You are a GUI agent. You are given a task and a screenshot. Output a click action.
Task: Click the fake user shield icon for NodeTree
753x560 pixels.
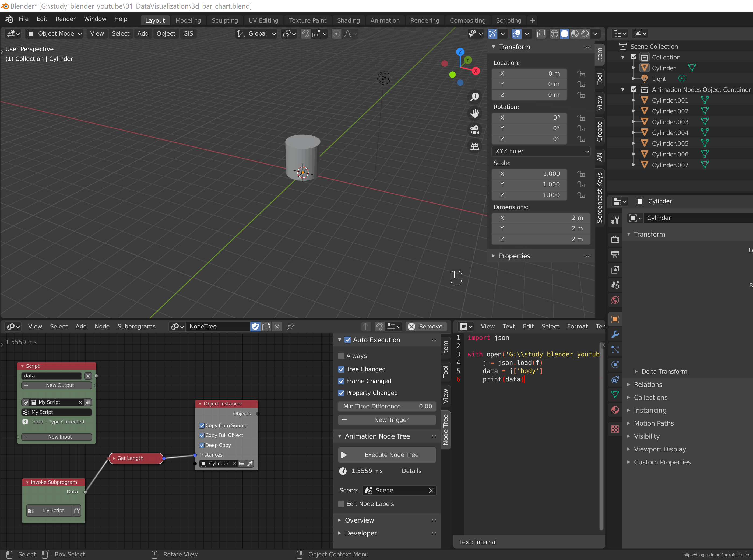[x=255, y=326]
